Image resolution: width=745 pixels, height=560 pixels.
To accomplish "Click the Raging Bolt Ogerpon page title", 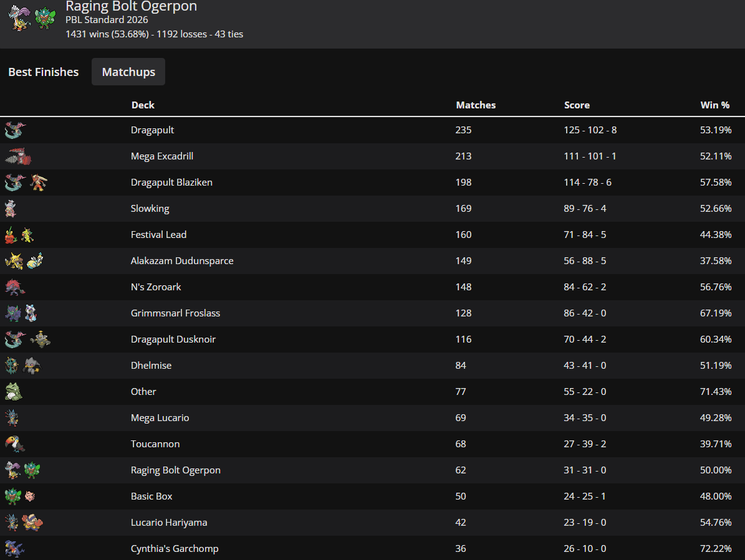I will (131, 6).
